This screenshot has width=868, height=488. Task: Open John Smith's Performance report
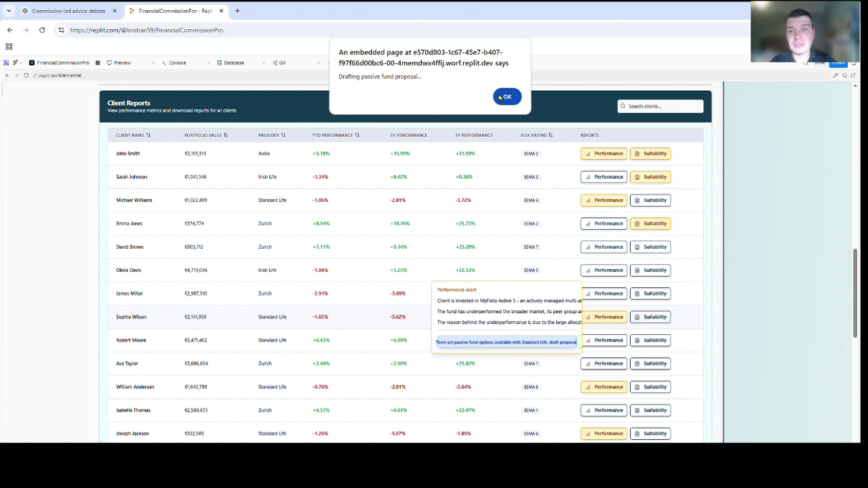tap(604, 154)
